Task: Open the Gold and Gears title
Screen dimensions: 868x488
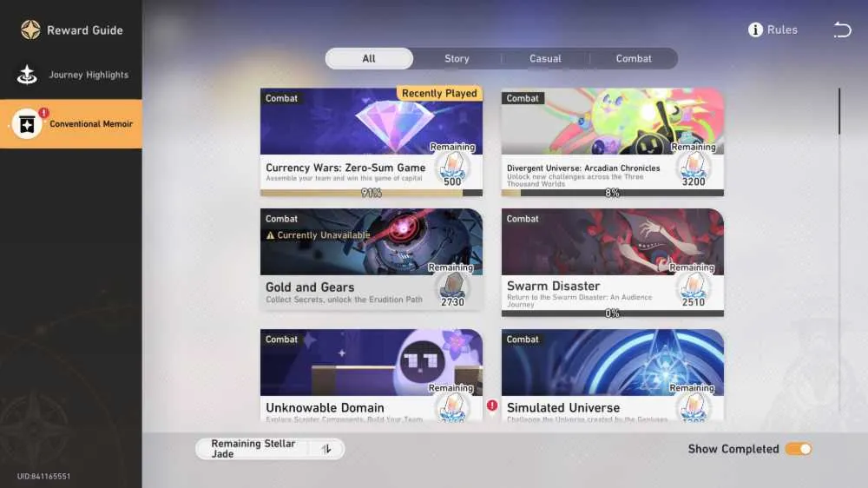Action: tap(310, 287)
